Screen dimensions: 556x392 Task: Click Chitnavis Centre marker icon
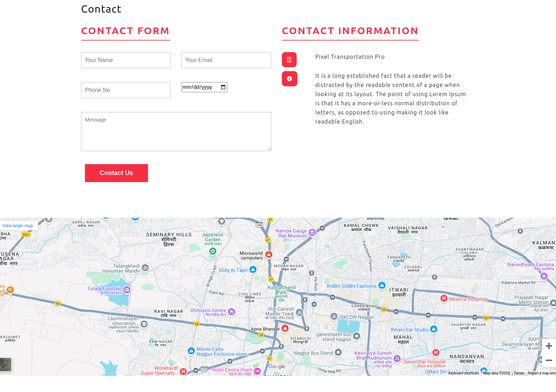tap(231, 311)
